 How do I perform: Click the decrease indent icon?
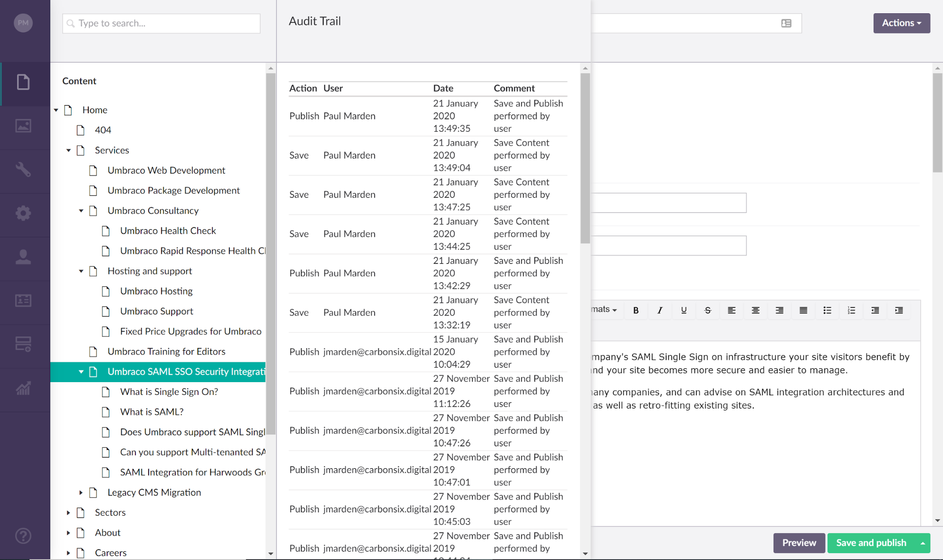pos(875,310)
